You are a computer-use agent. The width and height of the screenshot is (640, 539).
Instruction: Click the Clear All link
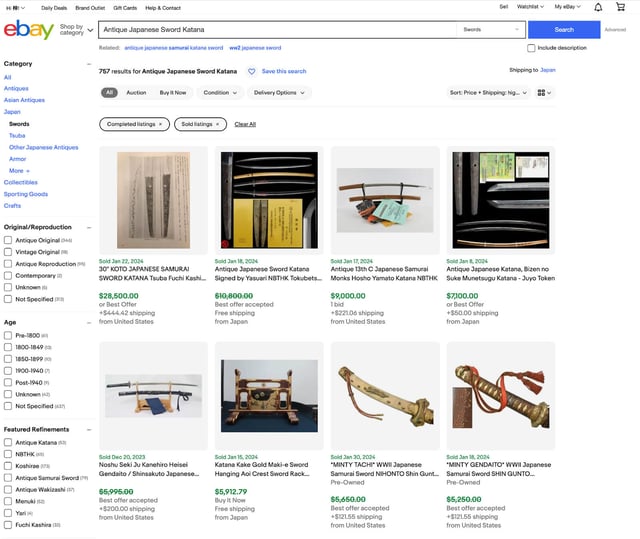[245, 124]
